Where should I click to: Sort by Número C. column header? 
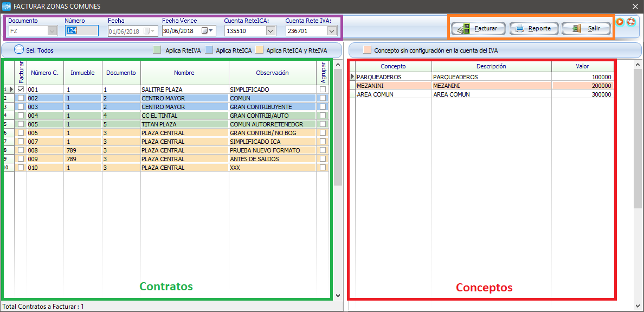45,73
